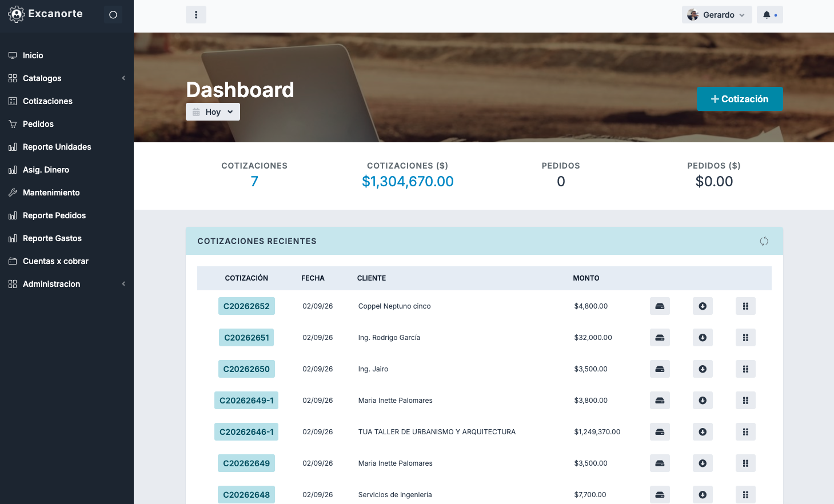Click the Excanorte logo icon

pyautogui.click(x=17, y=14)
